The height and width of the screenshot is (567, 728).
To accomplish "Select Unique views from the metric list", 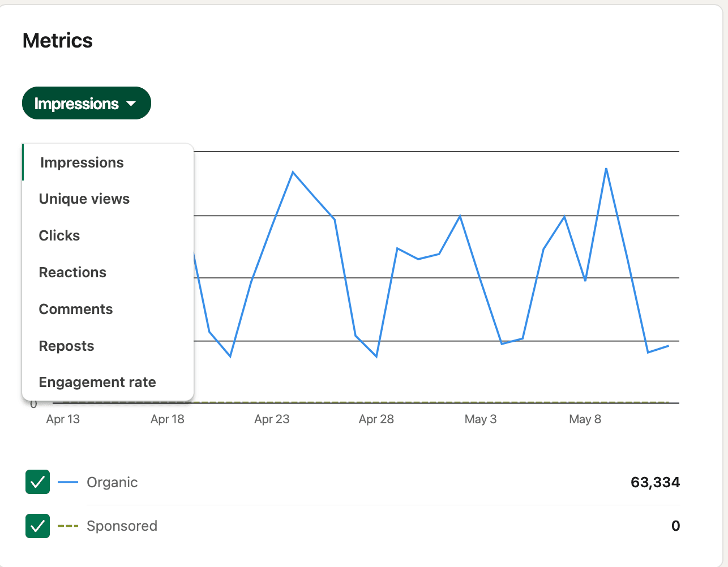I will tap(84, 199).
